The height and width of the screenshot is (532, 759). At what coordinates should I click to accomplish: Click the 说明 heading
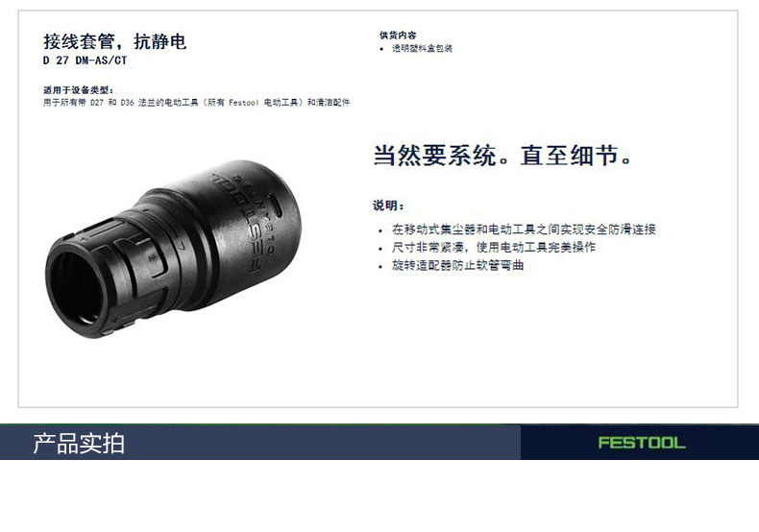tap(388, 206)
